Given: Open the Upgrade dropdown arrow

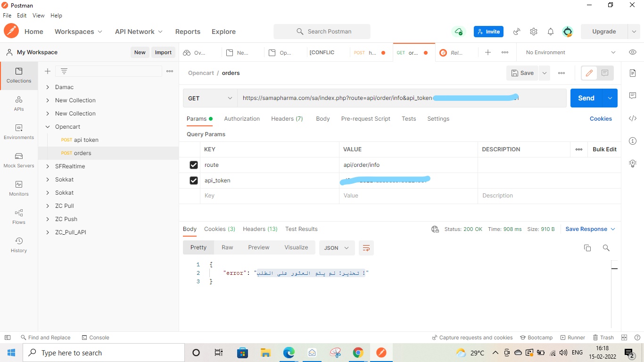Looking at the screenshot, I should click(x=634, y=32).
